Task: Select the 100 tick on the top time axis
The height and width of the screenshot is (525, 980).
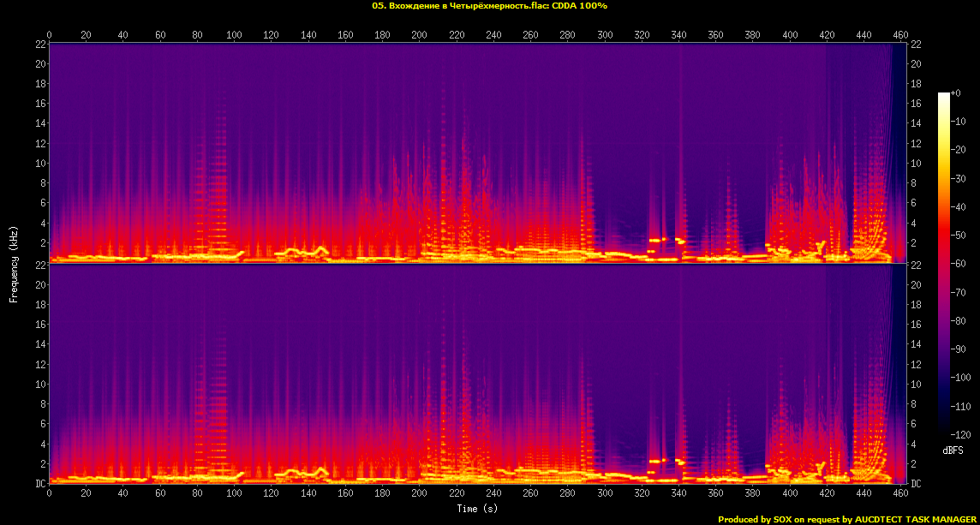Action: (234, 34)
